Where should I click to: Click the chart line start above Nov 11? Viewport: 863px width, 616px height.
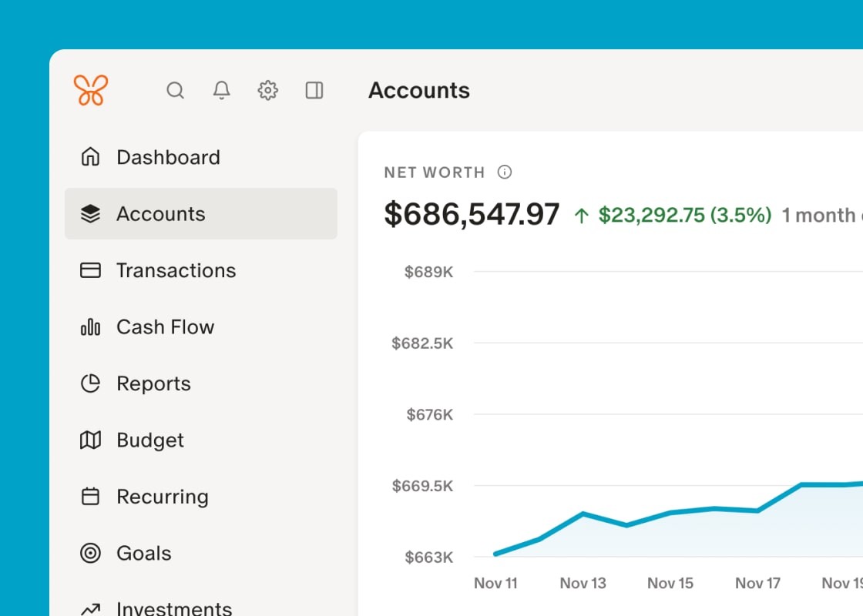[x=496, y=554]
